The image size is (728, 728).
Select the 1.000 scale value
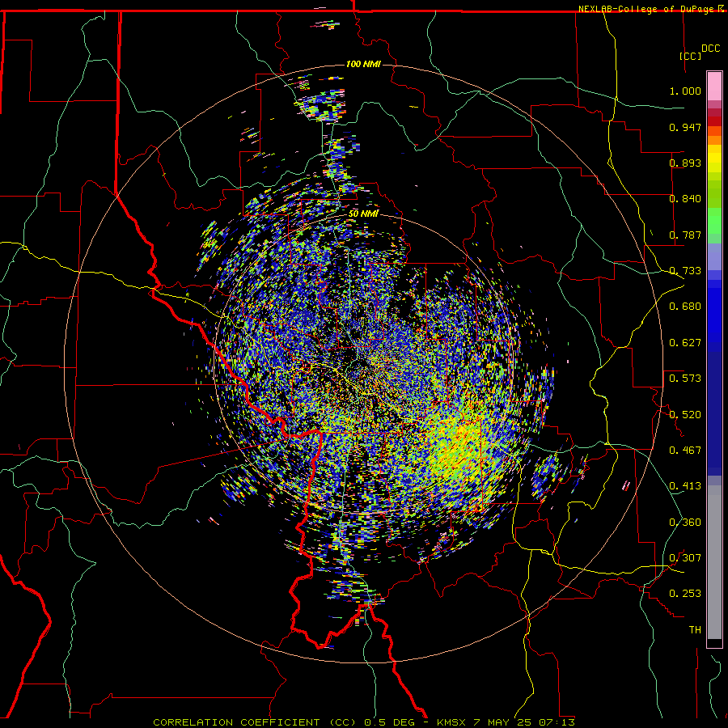pos(685,91)
